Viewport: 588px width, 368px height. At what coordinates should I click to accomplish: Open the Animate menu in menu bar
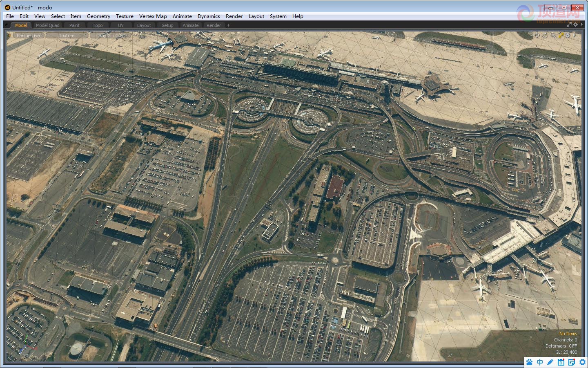click(182, 16)
